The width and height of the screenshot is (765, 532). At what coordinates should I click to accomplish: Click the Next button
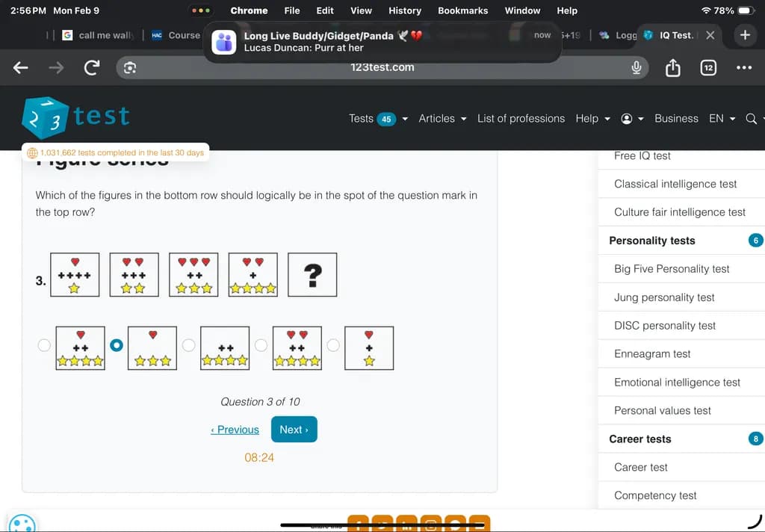294,430
